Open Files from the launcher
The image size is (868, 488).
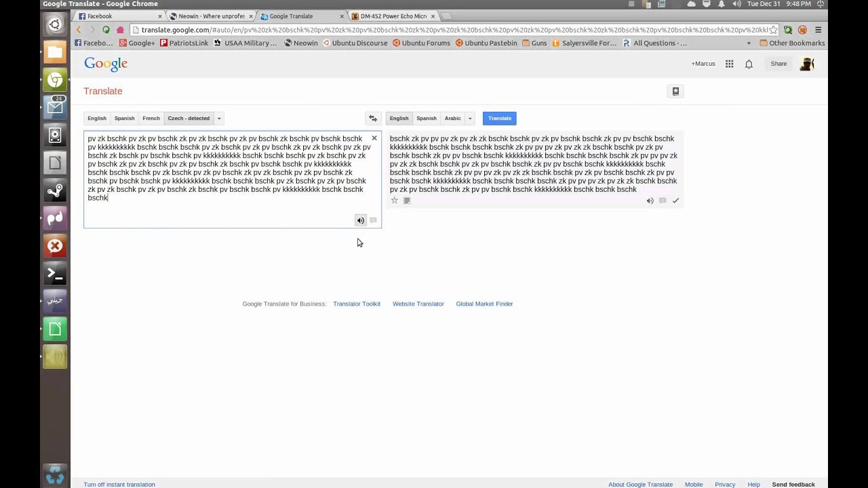click(x=55, y=52)
